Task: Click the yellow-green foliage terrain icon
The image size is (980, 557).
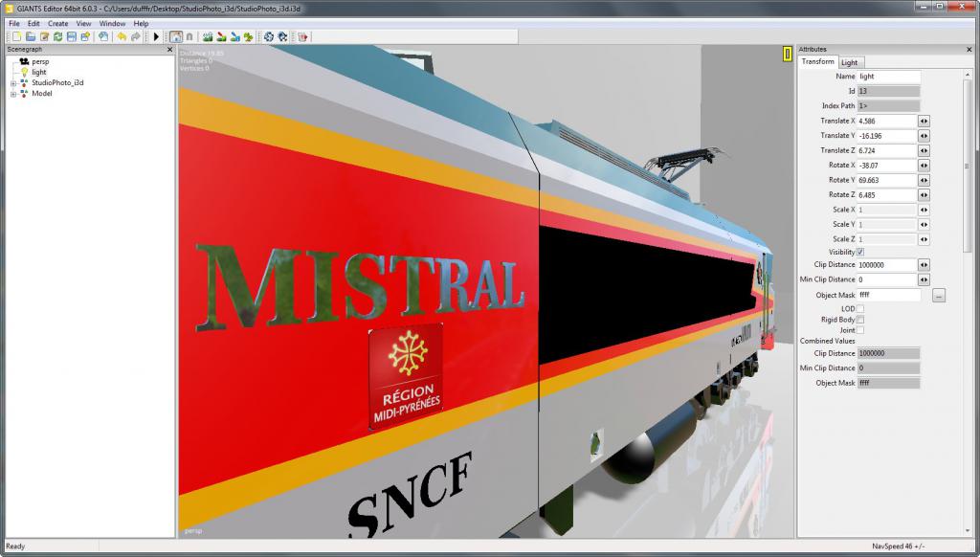Action: coord(248,37)
